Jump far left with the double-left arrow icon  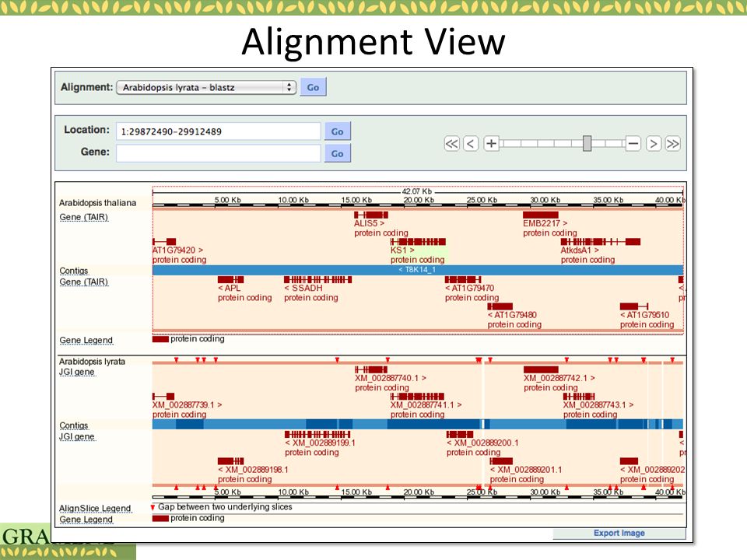(x=451, y=143)
